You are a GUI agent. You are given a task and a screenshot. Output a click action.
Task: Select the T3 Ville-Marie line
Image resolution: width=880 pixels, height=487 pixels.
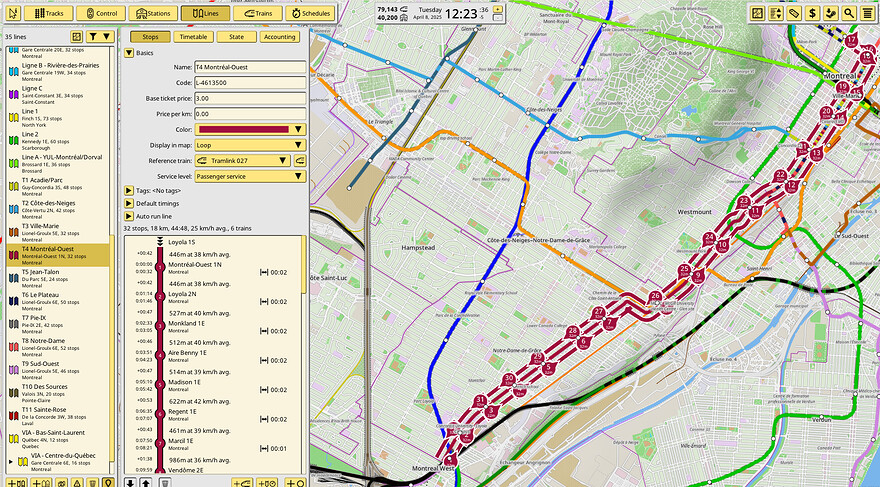click(x=58, y=232)
